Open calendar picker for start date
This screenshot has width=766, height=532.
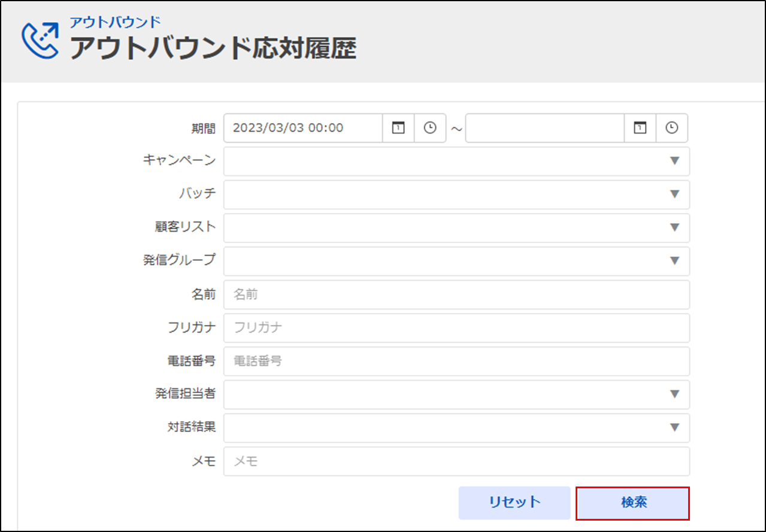[x=398, y=128]
